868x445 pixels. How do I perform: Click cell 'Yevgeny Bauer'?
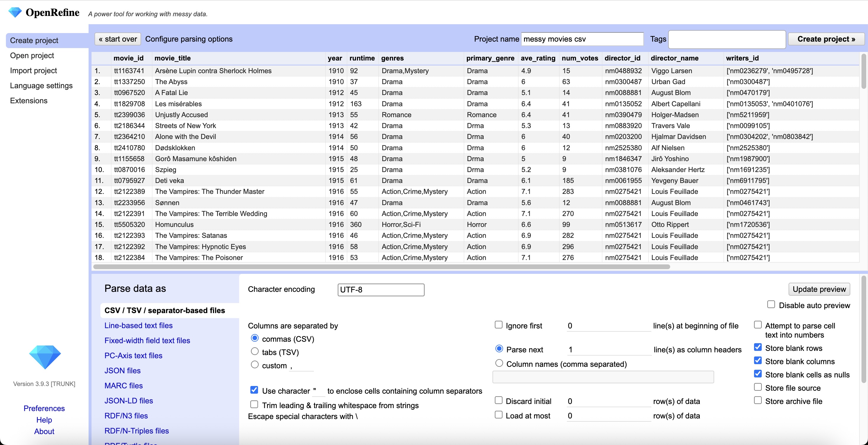(x=675, y=181)
